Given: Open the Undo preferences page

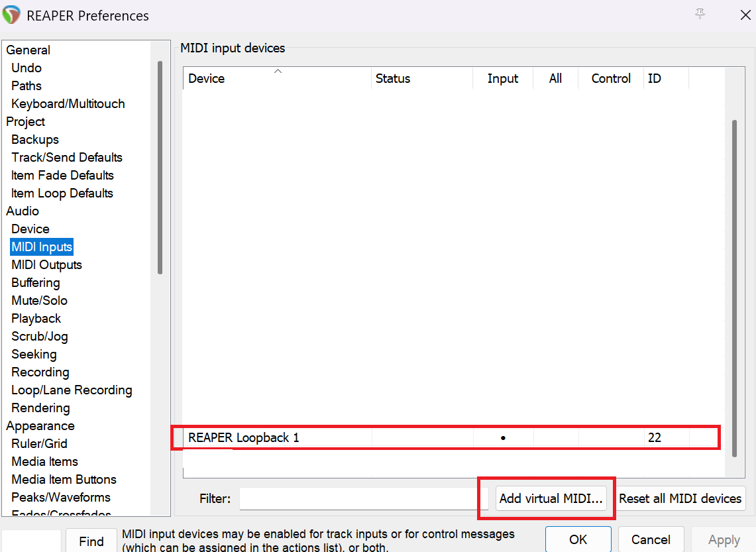Looking at the screenshot, I should pyautogui.click(x=27, y=68).
